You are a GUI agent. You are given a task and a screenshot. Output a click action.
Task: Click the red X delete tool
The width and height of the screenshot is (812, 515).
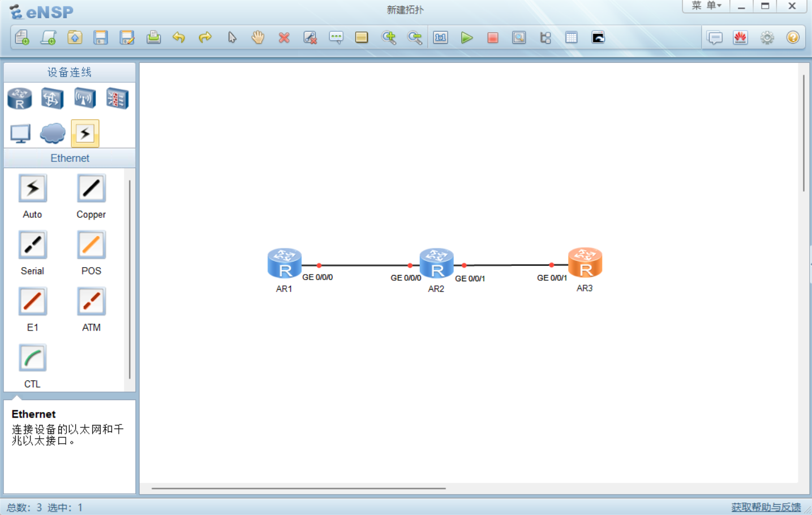(x=284, y=38)
